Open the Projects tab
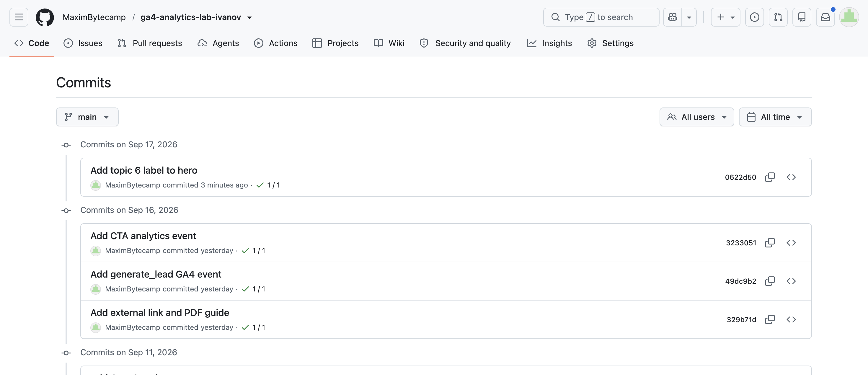 [x=335, y=43]
